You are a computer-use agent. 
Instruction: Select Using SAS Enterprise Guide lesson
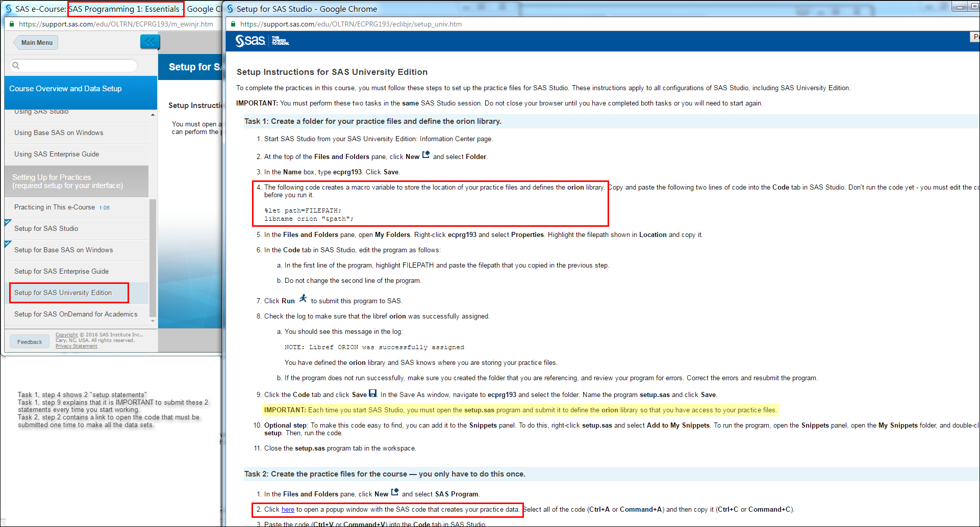[77, 154]
